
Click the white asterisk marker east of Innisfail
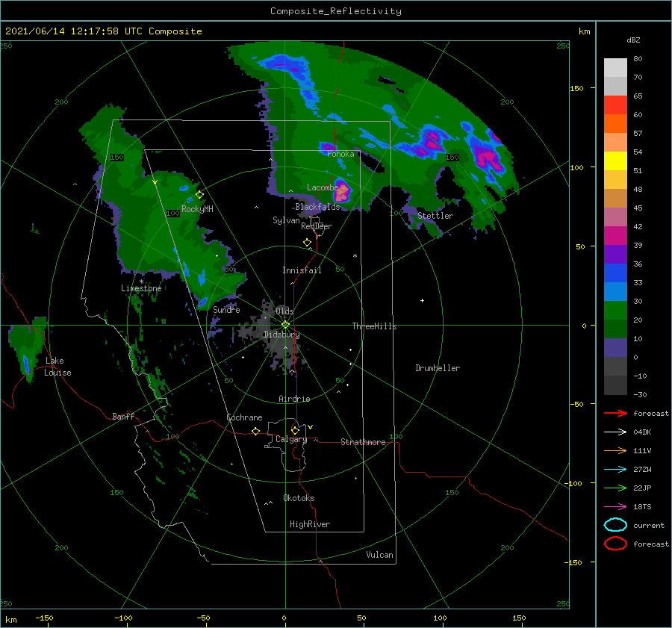(355, 256)
